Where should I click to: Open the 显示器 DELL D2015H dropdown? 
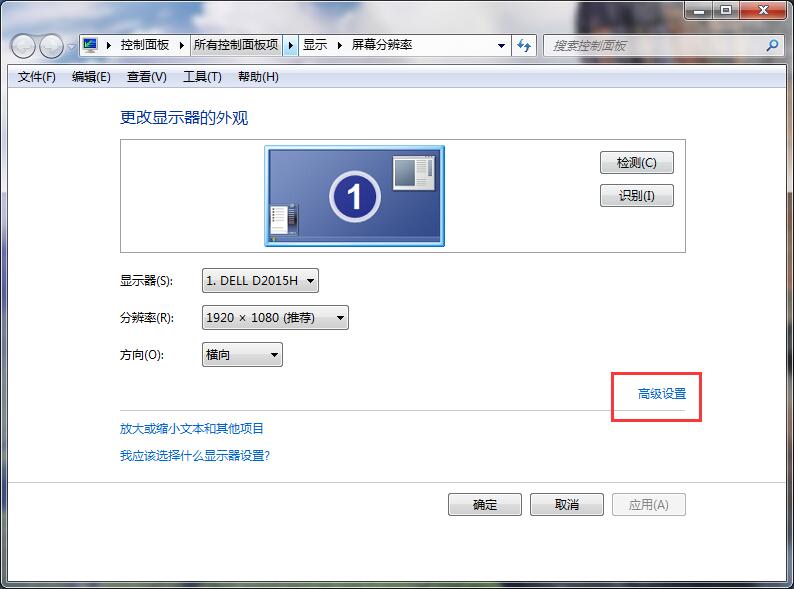[x=260, y=281]
